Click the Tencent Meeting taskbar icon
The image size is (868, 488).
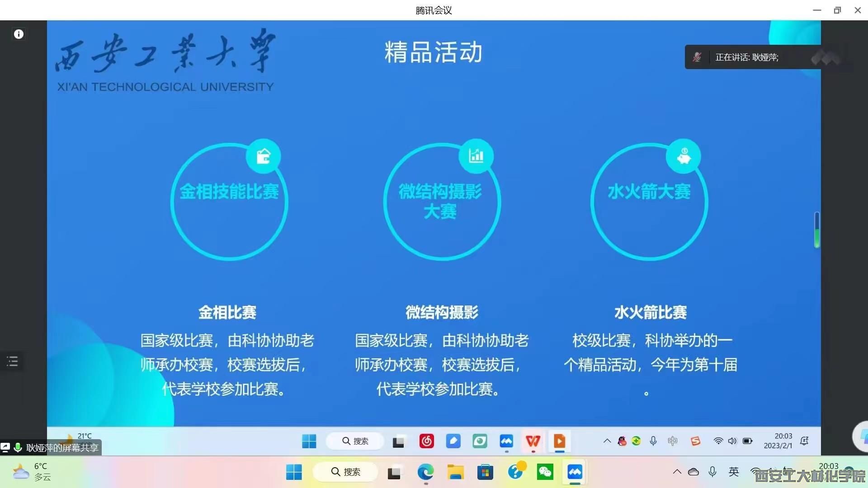click(x=575, y=472)
